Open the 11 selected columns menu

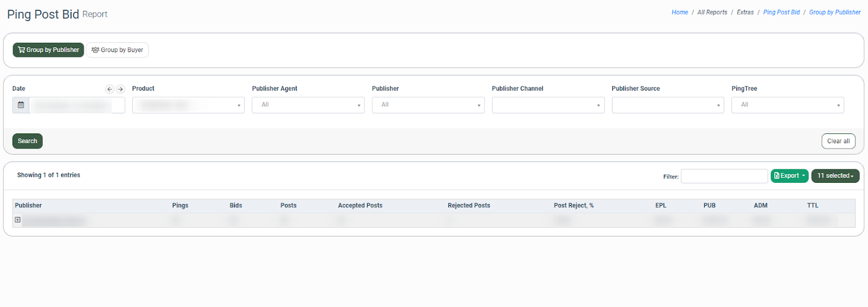coord(835,176)
